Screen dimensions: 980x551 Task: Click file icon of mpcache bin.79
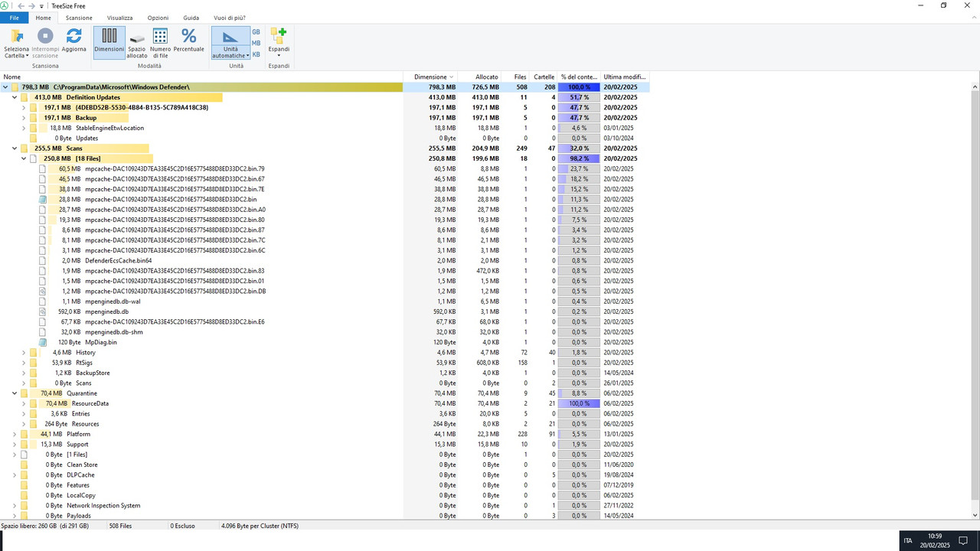coord(43,168)
